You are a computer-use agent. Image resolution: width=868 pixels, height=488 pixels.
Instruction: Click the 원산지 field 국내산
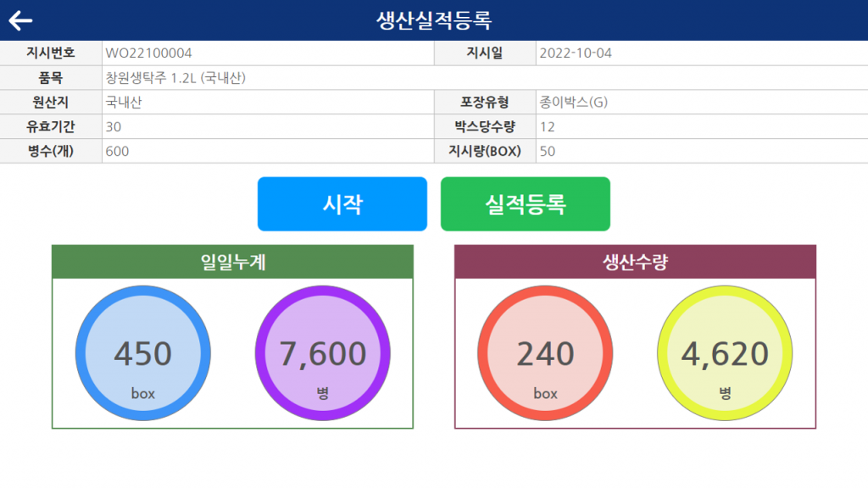pos(268,102)
